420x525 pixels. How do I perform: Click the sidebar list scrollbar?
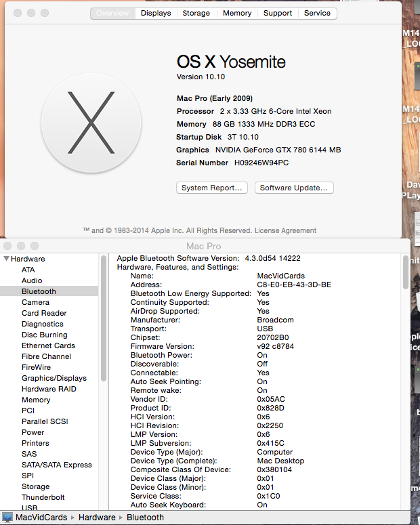coord(104,318)
